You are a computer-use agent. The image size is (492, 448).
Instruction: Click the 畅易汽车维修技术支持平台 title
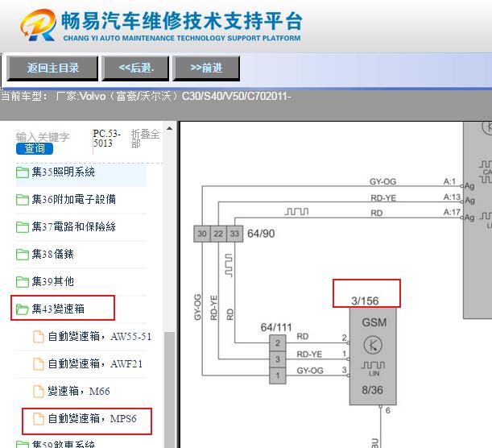[x=182, y=20]
